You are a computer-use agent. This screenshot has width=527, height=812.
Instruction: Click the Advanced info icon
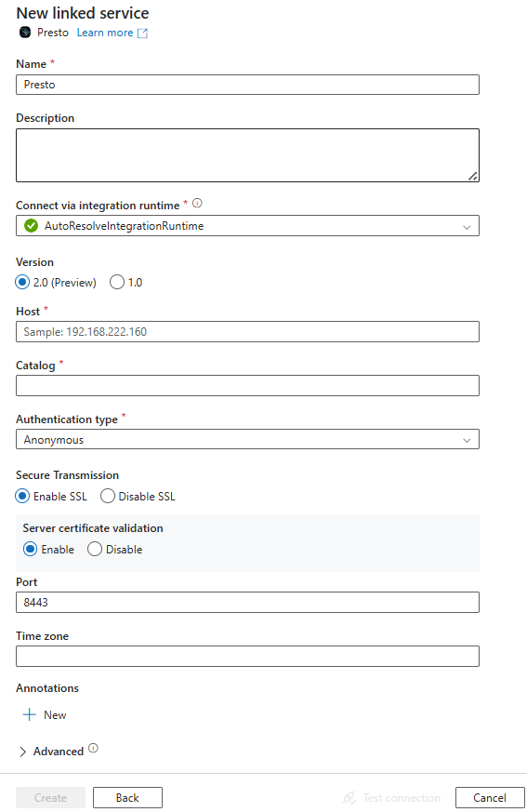pos(93,749)
